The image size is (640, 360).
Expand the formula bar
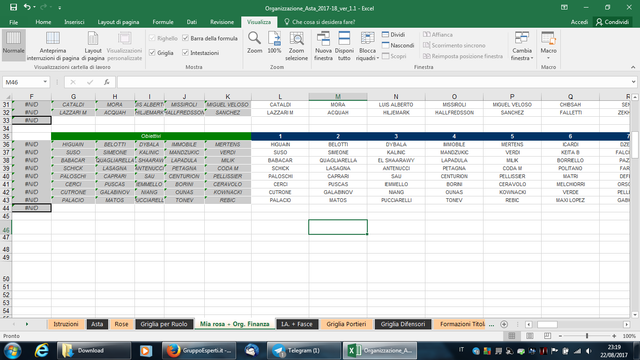(x=633, y=82)
